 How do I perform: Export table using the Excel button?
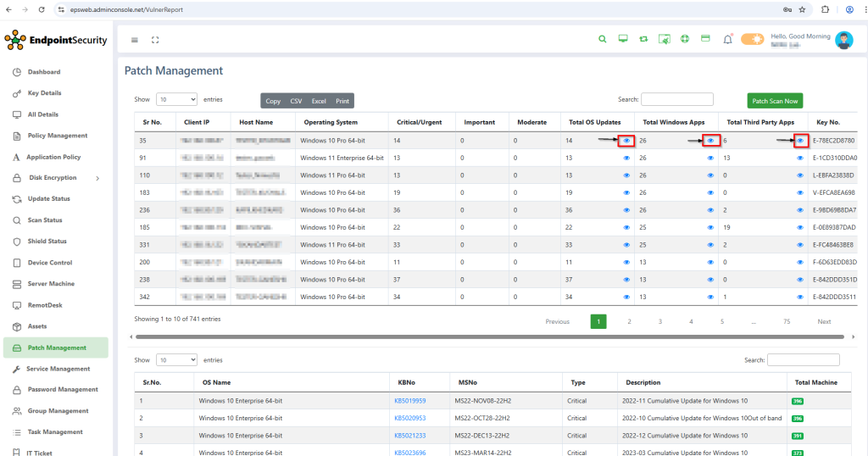click(x=319, y=101)
